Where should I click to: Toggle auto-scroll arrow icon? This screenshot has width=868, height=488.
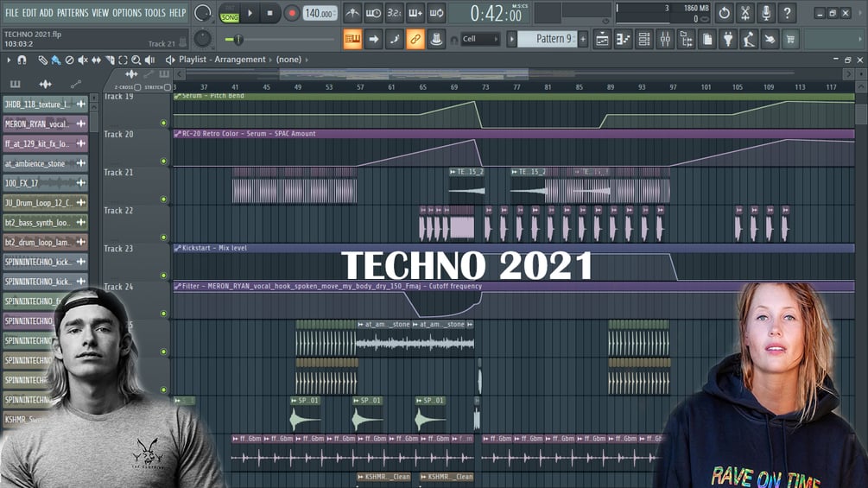tap(374, 39)
